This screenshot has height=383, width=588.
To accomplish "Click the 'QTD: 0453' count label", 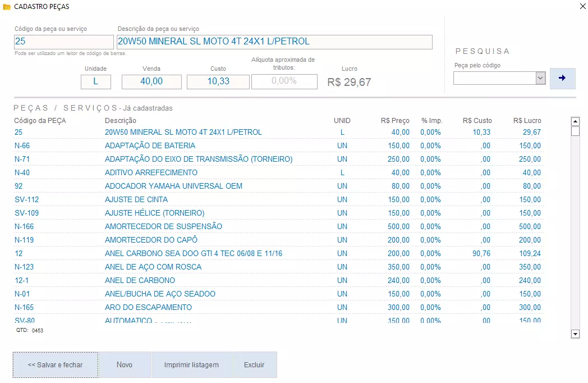I will click(x=30, y=330).
